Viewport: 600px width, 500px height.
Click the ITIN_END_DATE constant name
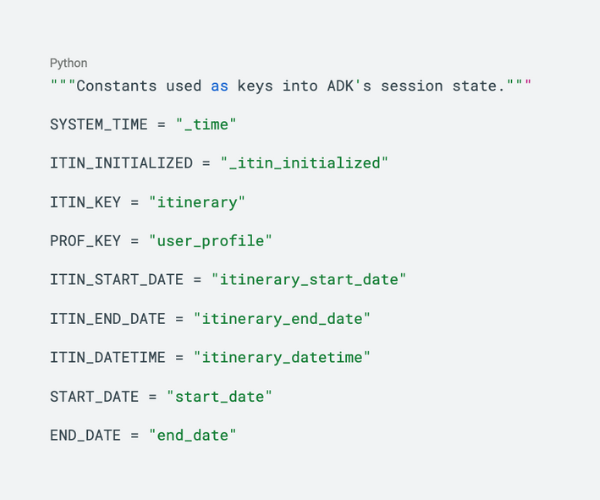(104, 319)
